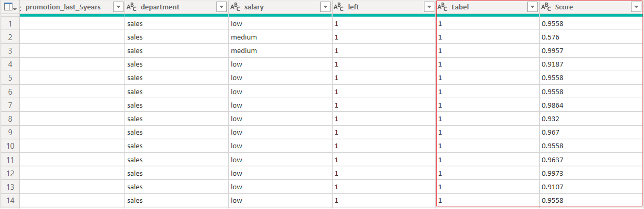Click the ABC type icon for Score column
This screenshot has width=644, height=209.
pyautogui.click(x=546, y=7)
